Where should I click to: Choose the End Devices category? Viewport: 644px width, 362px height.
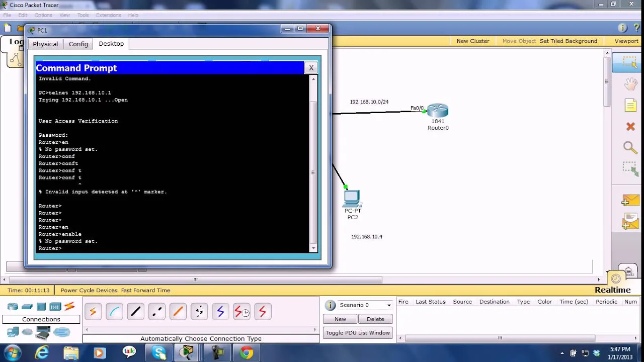tap(13, 332)
